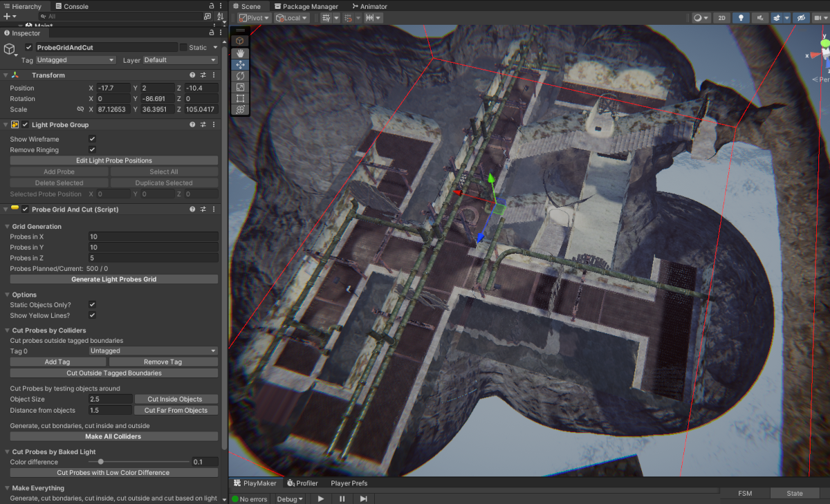Collapse the Grid Generation section
830x504 pixels.
pos(6,226)
